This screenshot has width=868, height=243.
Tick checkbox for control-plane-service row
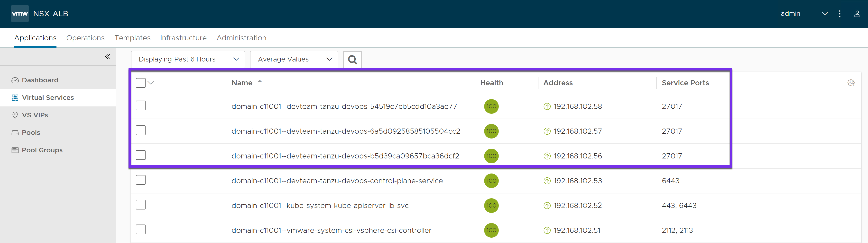[x=140, y=180]
